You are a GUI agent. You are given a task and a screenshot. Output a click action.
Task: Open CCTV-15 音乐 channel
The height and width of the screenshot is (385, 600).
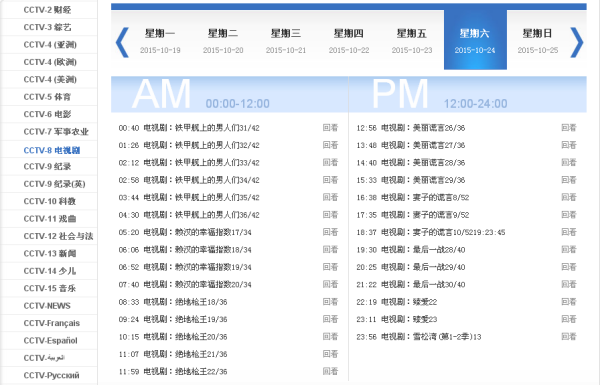pos(49,289)
